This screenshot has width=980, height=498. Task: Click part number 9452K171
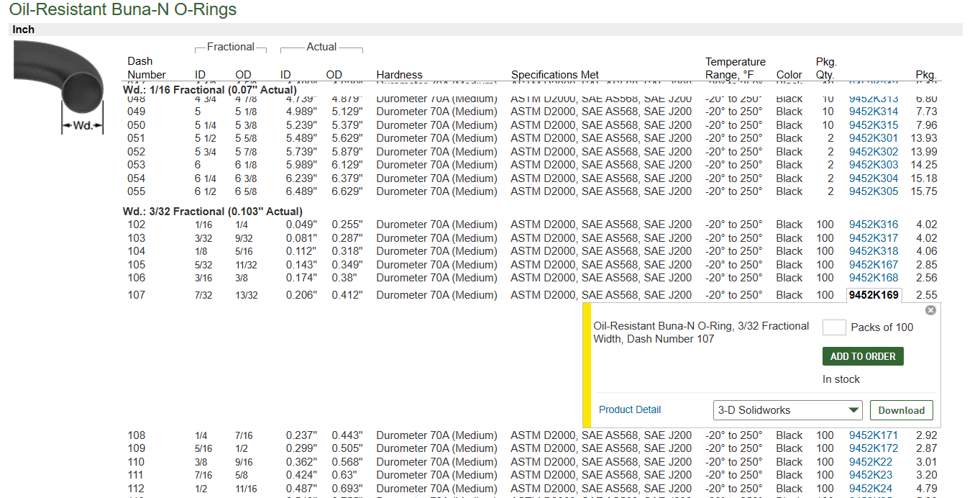coord(873,435)
